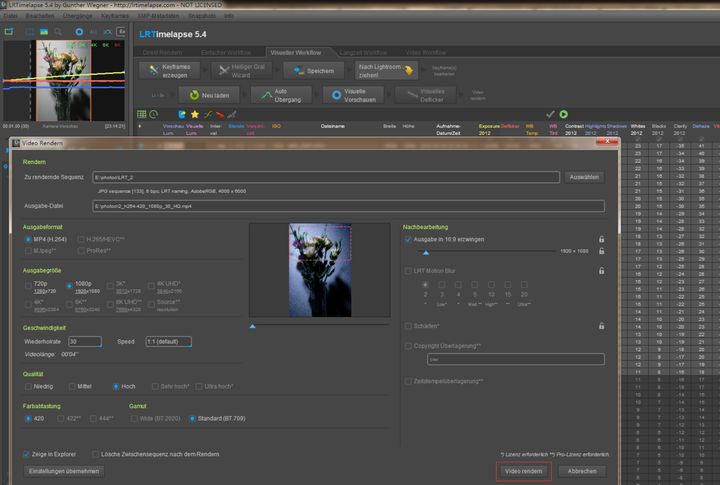Click the blue landscape image icon in preview toolbar
Screen dimensions: 720x485
click(44, 32)
